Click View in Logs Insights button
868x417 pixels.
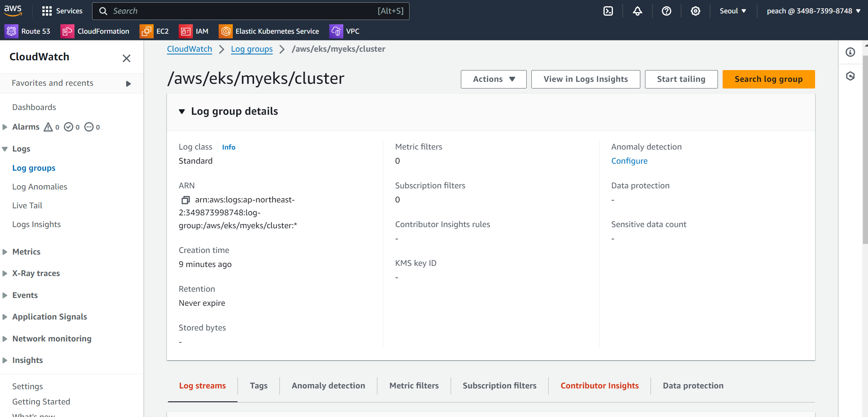[585, 79]
